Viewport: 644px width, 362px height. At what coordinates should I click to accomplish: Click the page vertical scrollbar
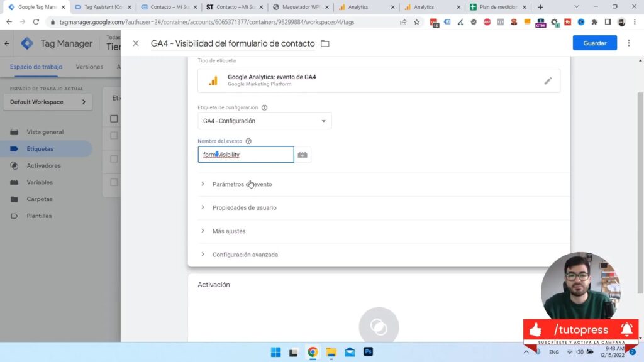tap(640, 193)
